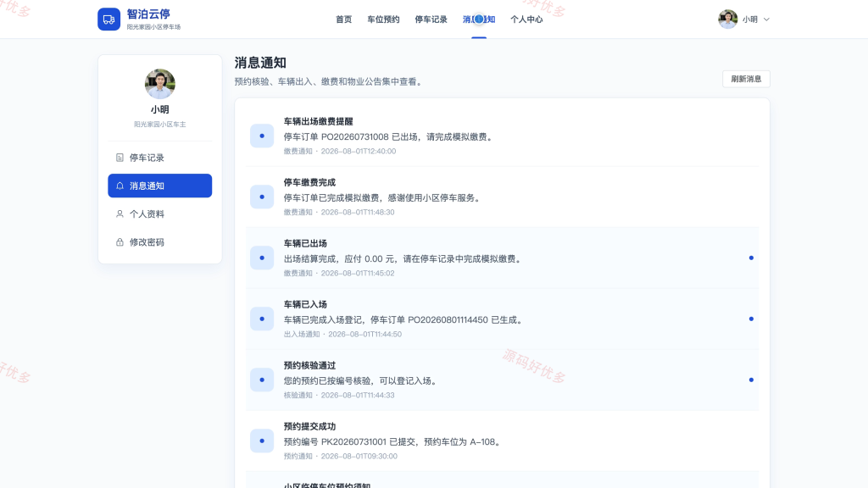Click the 消息通知 page heading

(x=260, y=63)
